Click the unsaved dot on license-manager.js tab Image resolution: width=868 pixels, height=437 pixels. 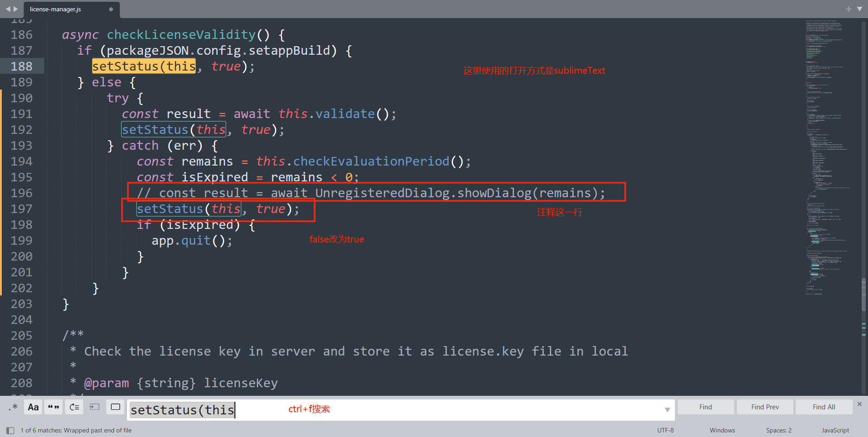point(111,9)
